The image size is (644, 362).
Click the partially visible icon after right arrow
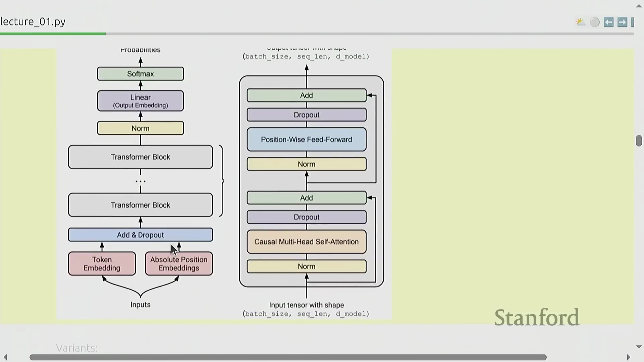pos(633,22)
